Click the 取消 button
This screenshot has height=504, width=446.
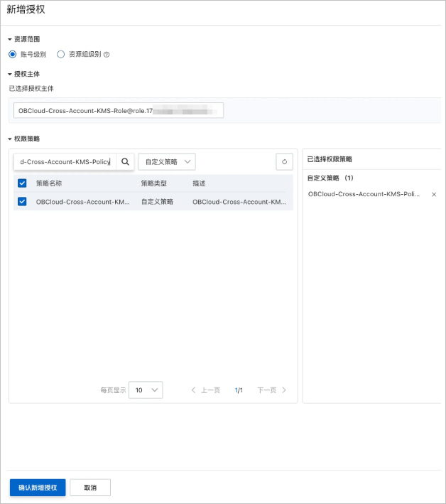90,488
